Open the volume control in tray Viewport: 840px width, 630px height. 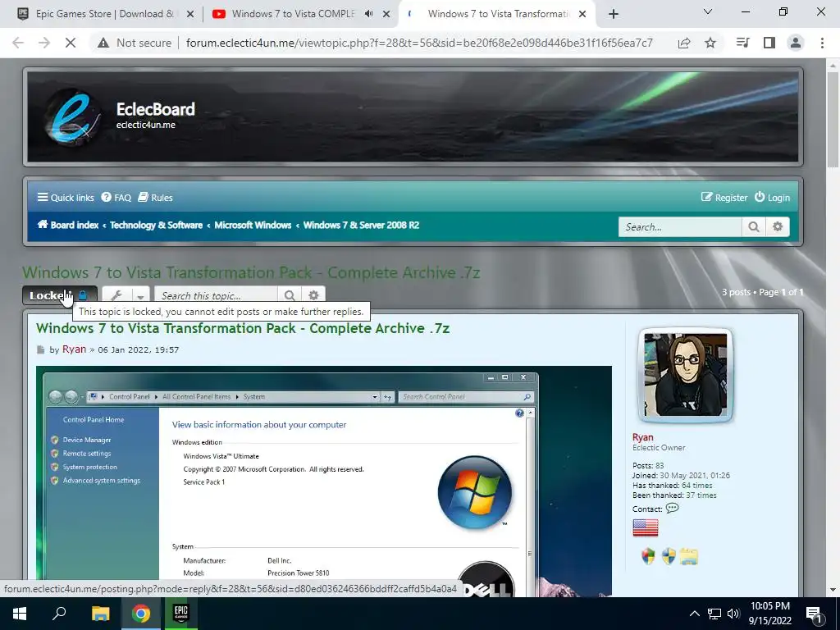(733, 614)
